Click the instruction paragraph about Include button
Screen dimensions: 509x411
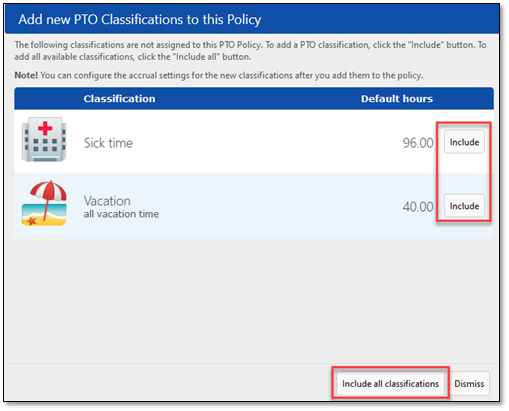click(x=250, y=51)
